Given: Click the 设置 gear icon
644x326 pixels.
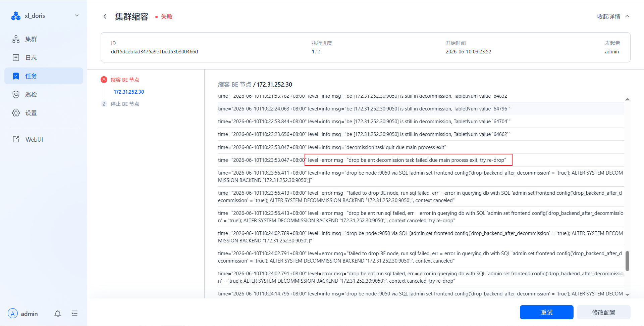Looking at the screenshot, I should (16, 113).
